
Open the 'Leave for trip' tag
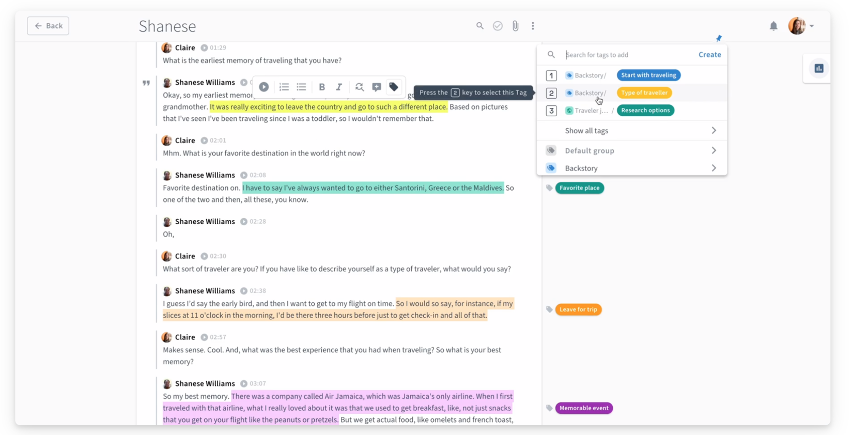pyautogui.click(x=578, y=309)
